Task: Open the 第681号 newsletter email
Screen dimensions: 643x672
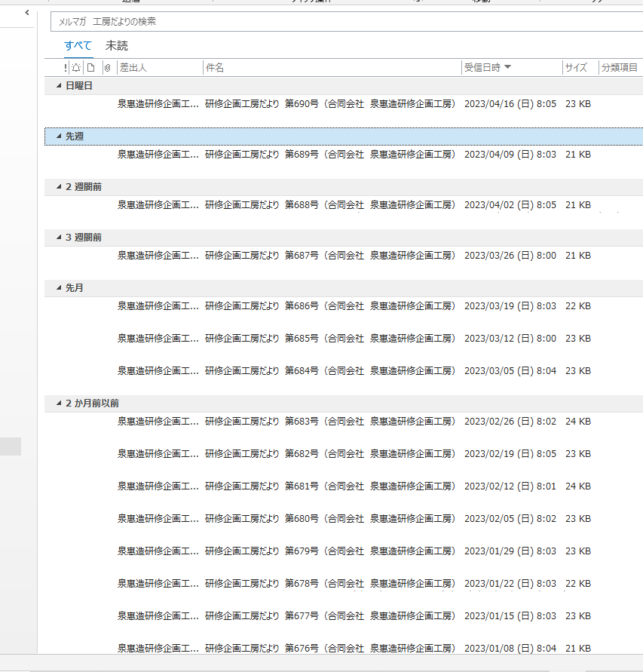Action: pyautogui.click(x=344, y=486)
